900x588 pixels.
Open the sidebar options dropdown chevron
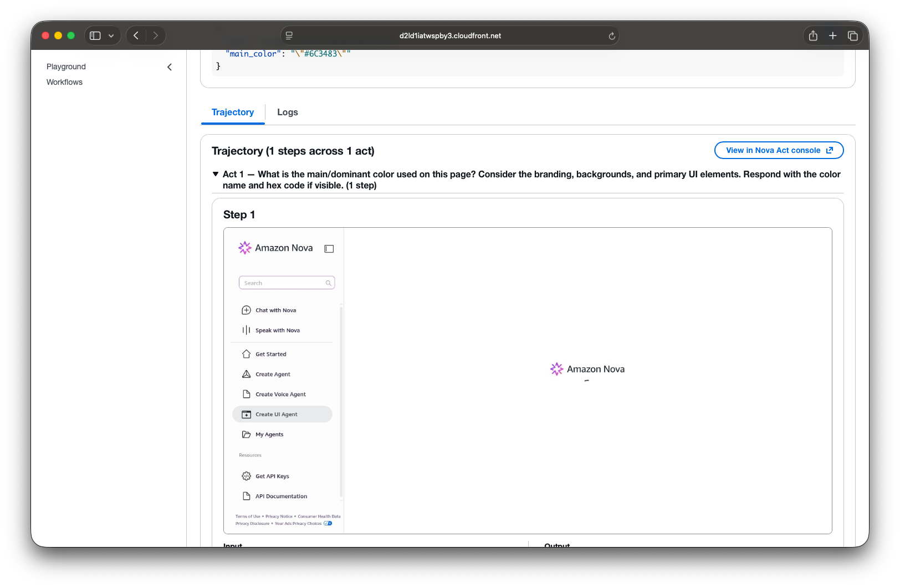click(111, 35)
